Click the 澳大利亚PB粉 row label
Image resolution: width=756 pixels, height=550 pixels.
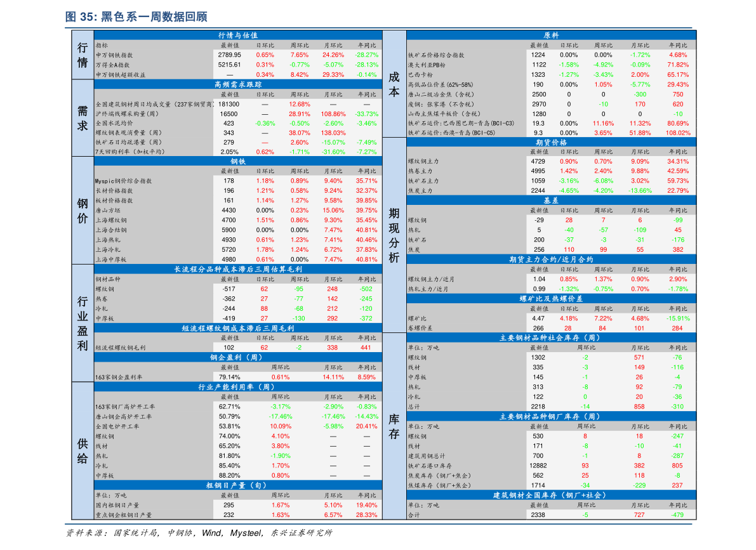(427, 65)
